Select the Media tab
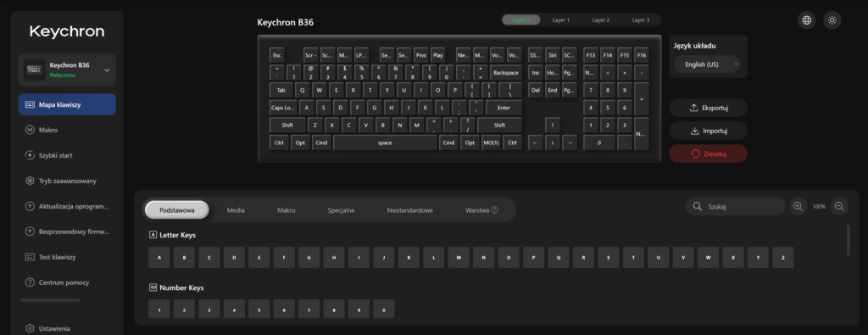 pos(236,210)
